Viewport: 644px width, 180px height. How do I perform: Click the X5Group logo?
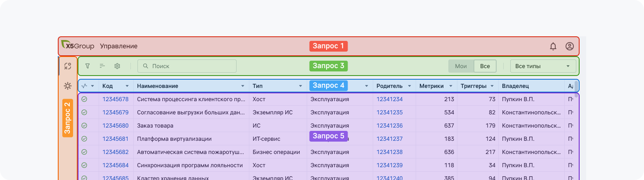point(78,46)
